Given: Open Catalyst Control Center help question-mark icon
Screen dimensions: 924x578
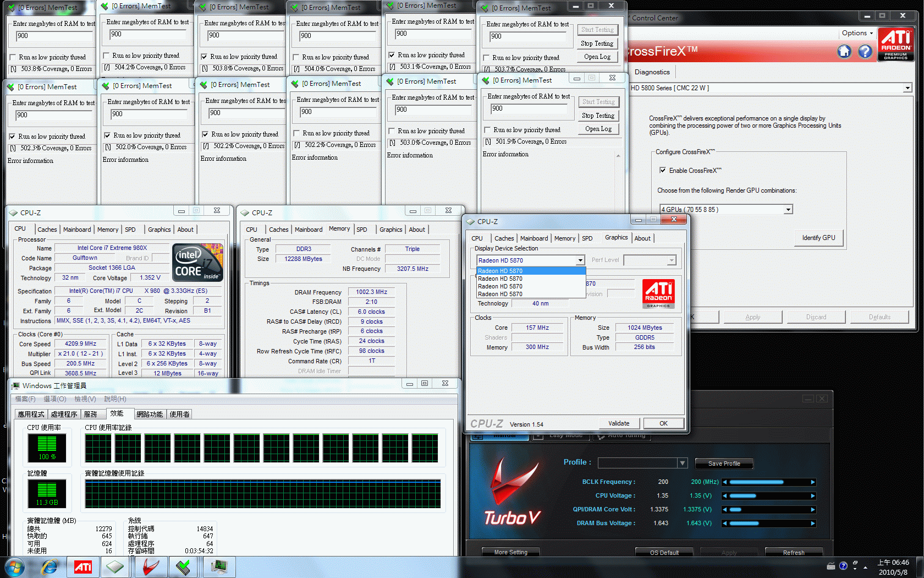Looking at the screenshot, I should pyautogui.click(x=865, y=51).
